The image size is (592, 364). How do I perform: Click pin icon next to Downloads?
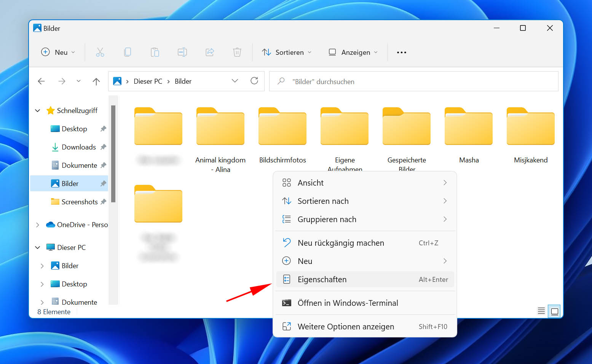103,147
